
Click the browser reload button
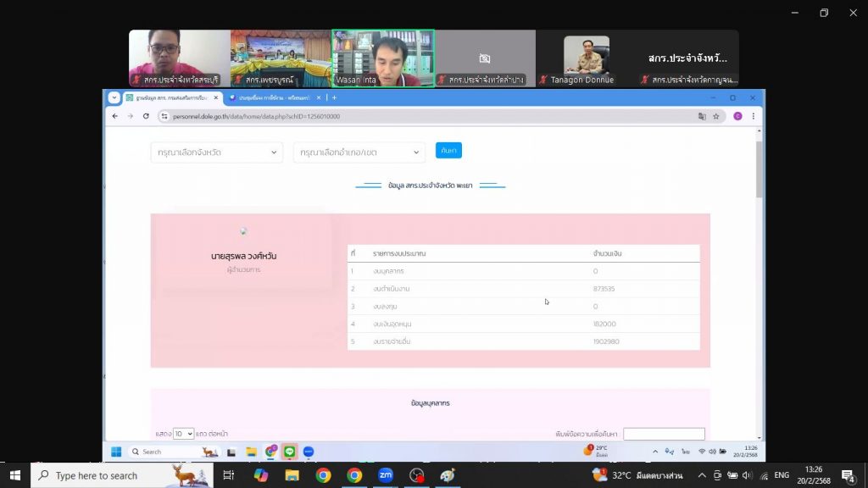click(x=146, y=116)
